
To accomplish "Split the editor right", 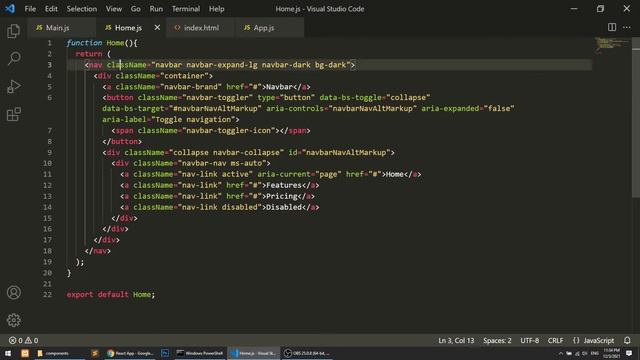I will [x=612, y=27].
